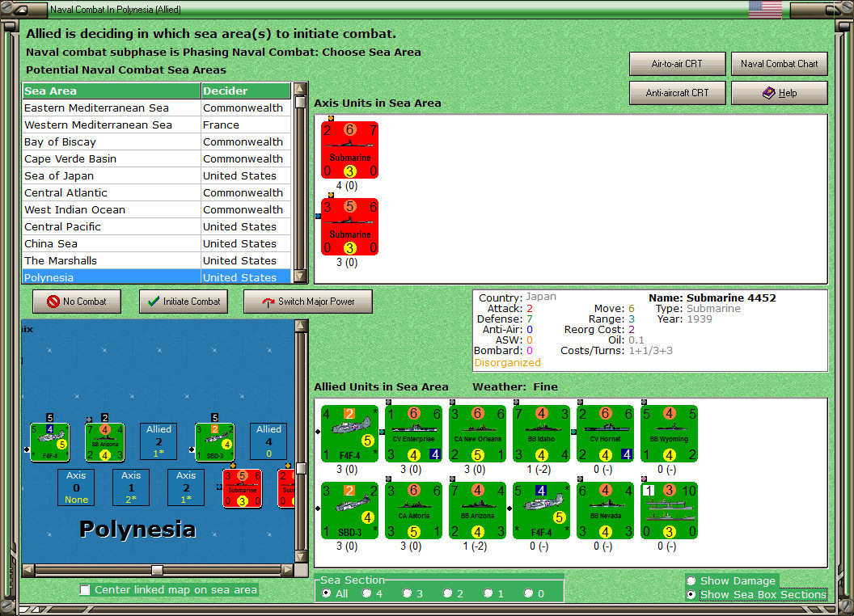The height and width of the screenshot is (616, 854).
Task: Select the CV Enterprise carrier unit
Action: pos(413,433)
